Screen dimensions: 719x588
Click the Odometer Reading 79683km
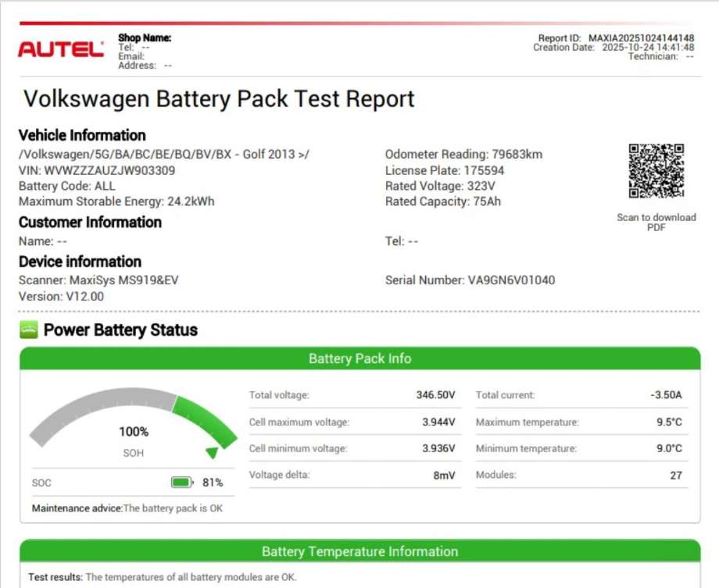[x=463, y=155]
